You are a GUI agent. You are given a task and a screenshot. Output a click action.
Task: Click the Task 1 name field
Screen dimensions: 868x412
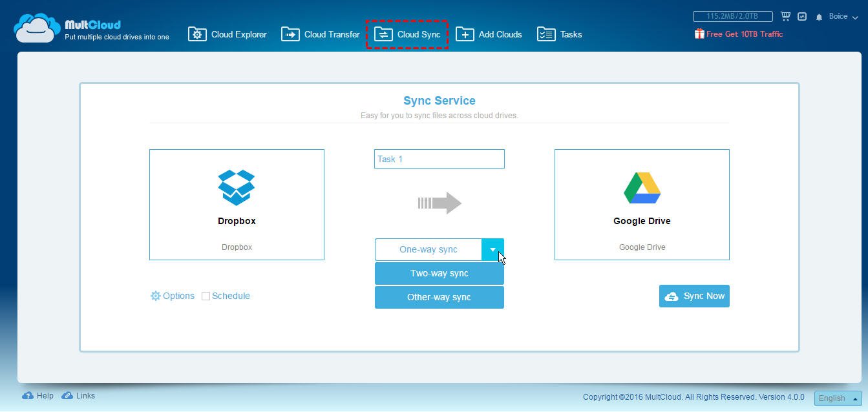tap(439, 159)
